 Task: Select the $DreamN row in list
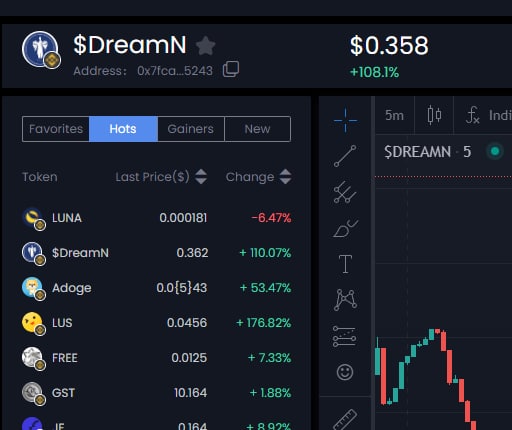coord(156,253)
